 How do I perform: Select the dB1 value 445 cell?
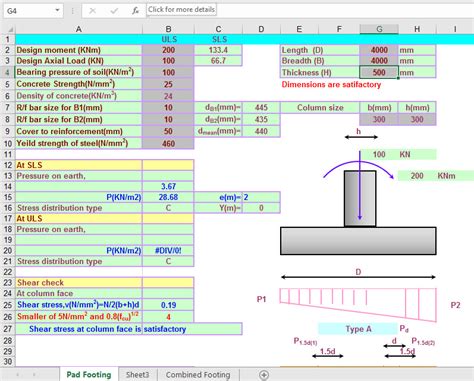pos(261,107)
